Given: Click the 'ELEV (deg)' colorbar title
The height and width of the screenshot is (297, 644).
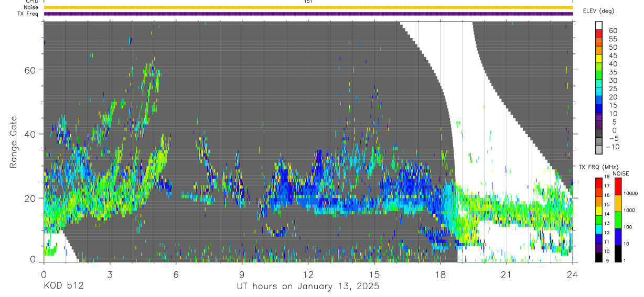Looking at the screenshot, I should coord(598,10).
